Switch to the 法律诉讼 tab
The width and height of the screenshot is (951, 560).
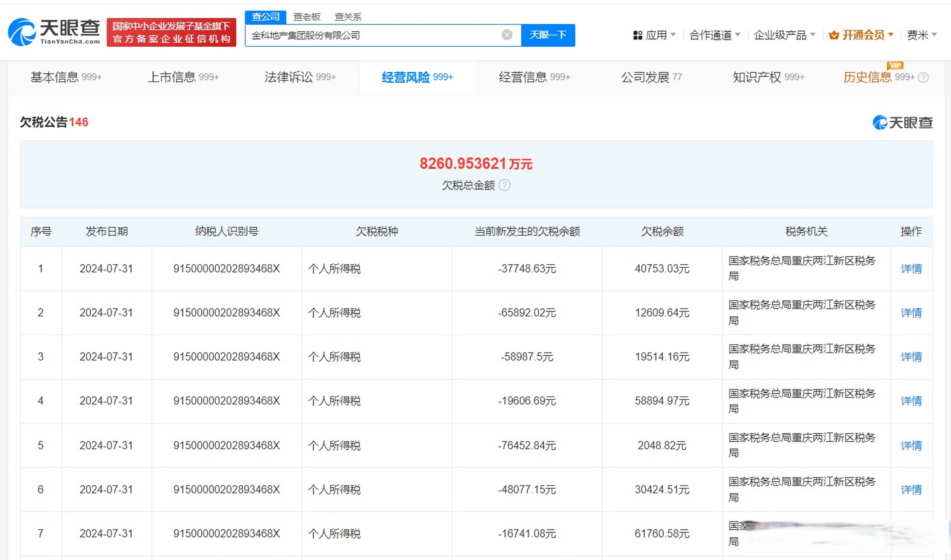point(300,77)
